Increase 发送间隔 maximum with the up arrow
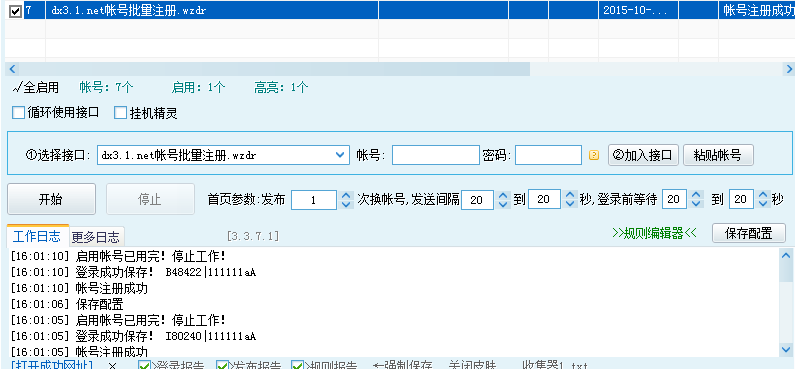Viewport: 796px width, 369px height. (571, 194)
